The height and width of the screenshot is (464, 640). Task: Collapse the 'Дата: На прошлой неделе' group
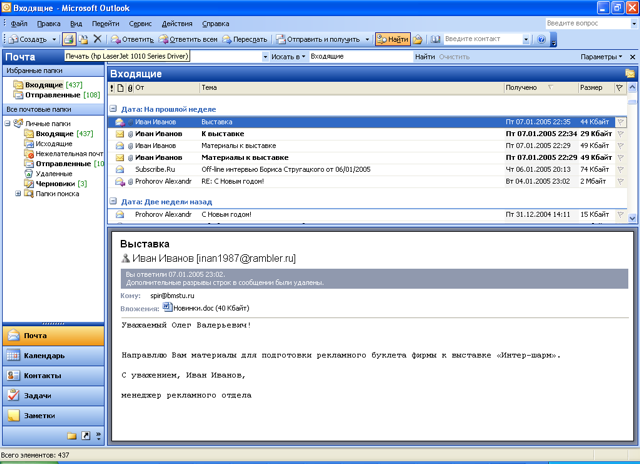(x=113, y=109)
